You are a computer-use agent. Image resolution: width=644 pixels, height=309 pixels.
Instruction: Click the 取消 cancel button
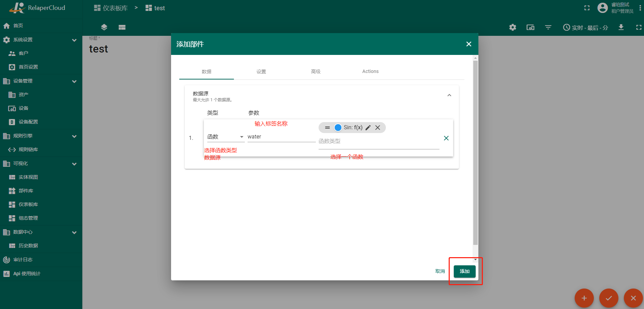click(x=440, y=271)
